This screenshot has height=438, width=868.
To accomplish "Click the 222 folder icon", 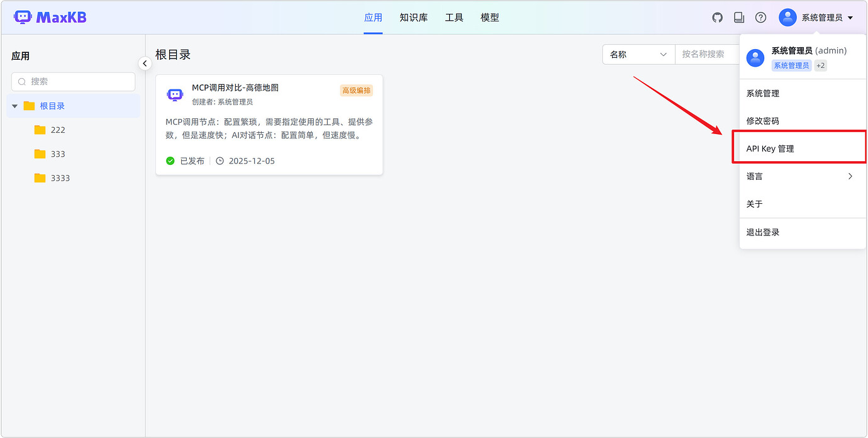I will 40,130.
